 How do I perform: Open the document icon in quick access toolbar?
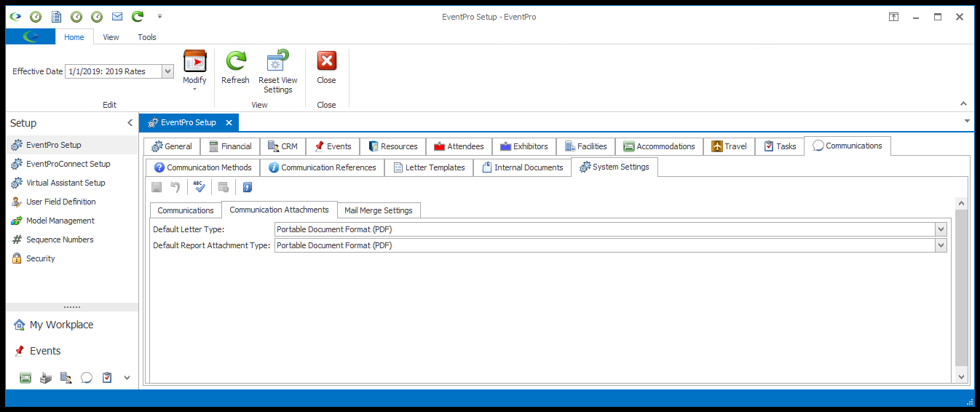56,16
